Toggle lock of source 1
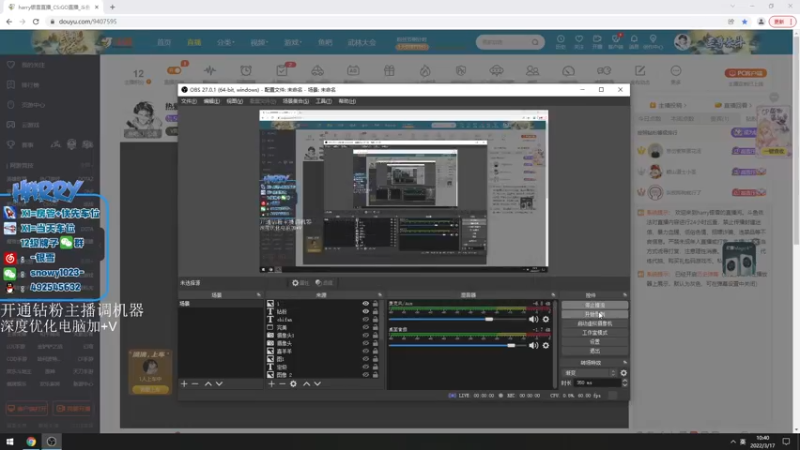The image size is (800, 450). 376,304
